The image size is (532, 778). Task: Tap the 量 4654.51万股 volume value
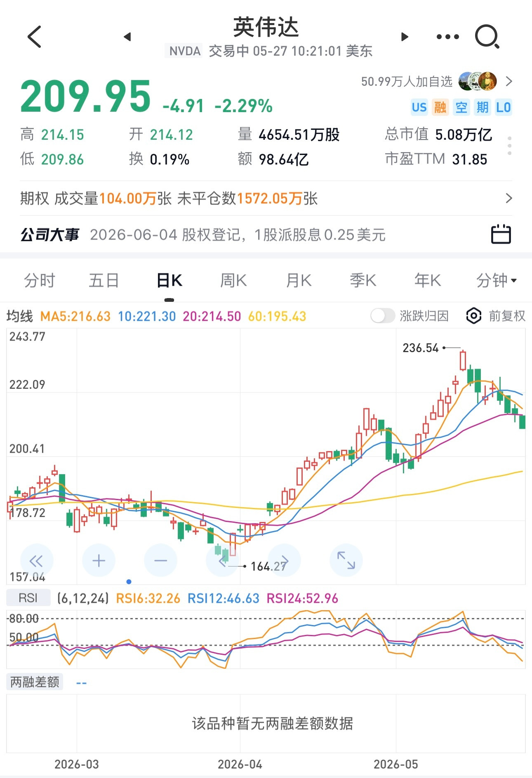coord(289,134)
